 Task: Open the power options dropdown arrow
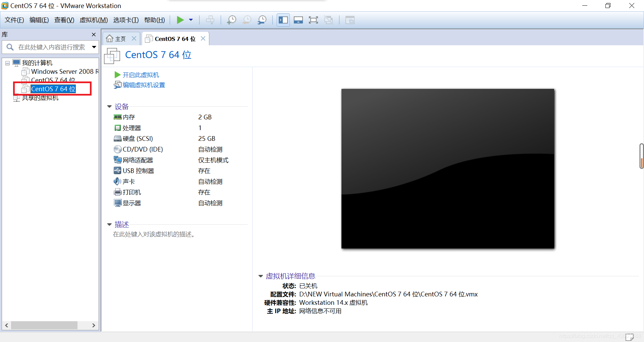[191, 20]
